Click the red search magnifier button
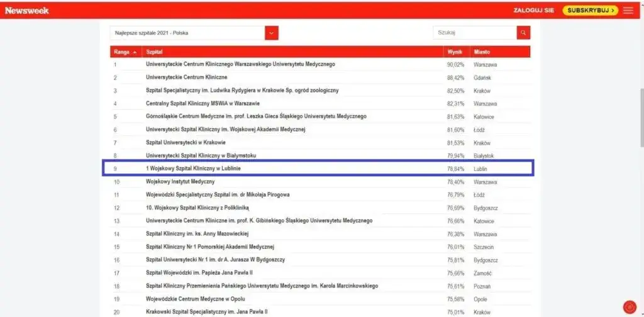Screen dimensions: 644x317 pos(523,33)
